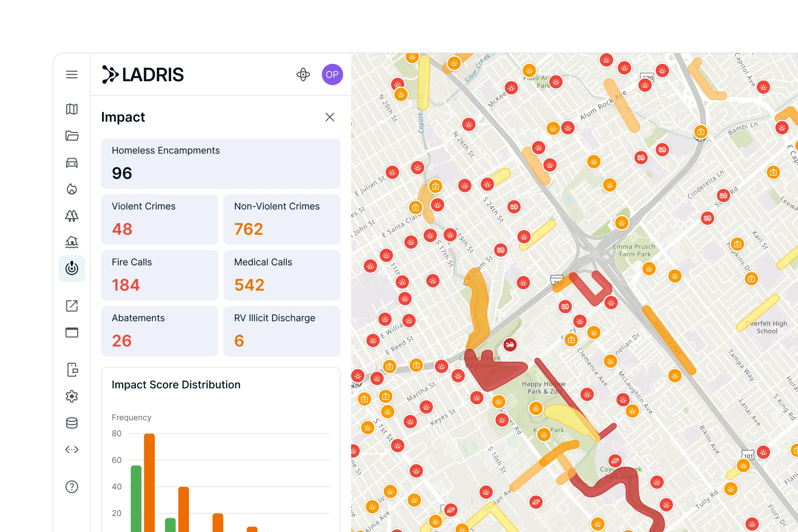This screenshot has height=532, width=798.
Task: Open the Help question mark icon
Action: click(72, 487)
